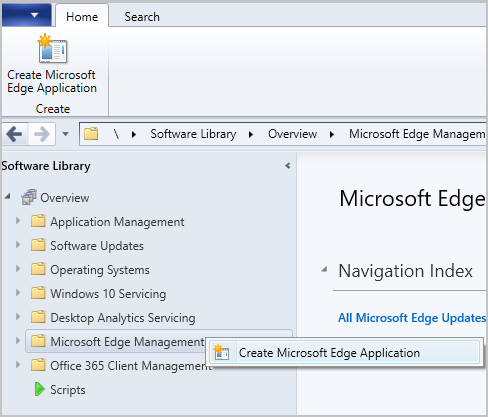Screen dimensions: 488x417
Task: Select Software Library in breadcrumb path
Action: (193, 134)
